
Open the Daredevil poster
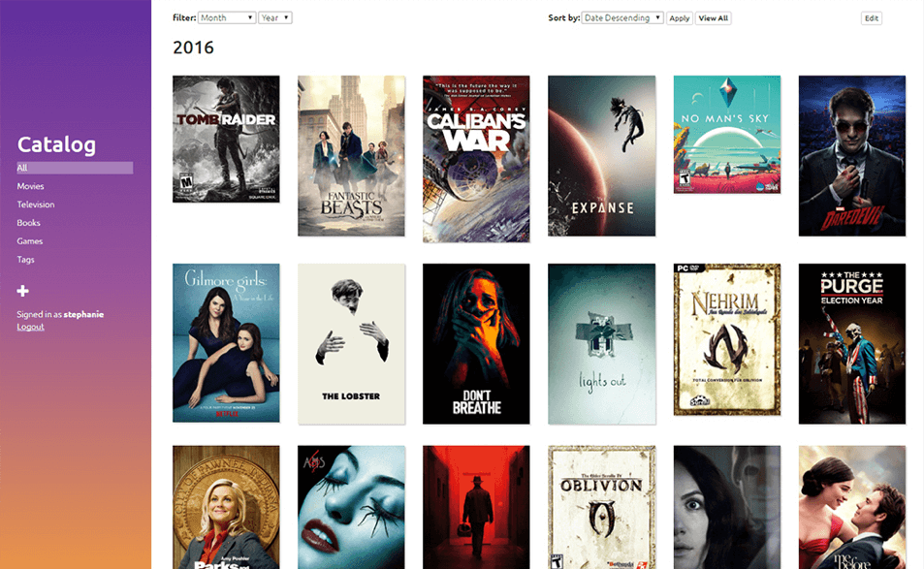click(852, 156)
